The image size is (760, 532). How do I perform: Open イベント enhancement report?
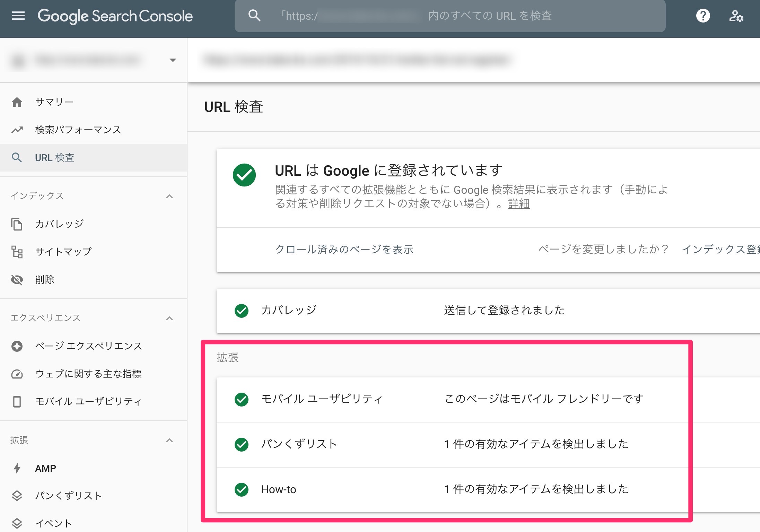94,523
